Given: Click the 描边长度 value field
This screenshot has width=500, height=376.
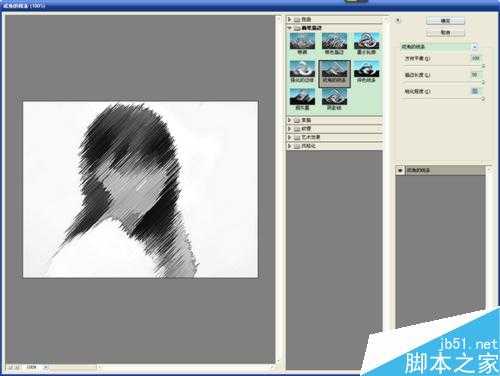Looking at the screenshot, I should tap(475, 75).
